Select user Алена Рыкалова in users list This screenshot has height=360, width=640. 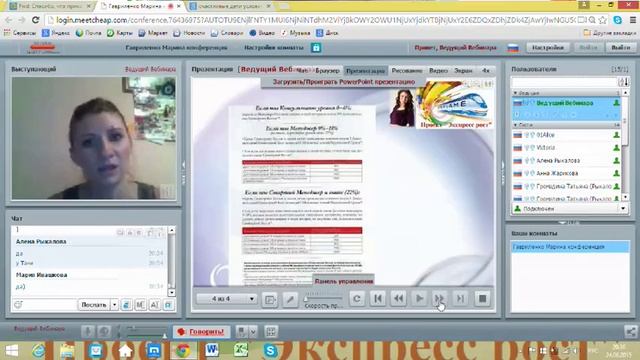click(x=567, y=160)
